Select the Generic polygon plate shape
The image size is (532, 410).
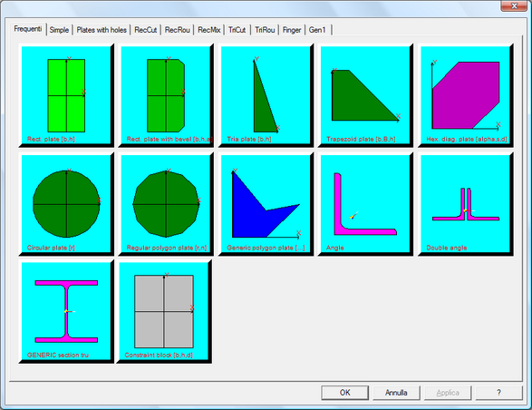point(266,204)
